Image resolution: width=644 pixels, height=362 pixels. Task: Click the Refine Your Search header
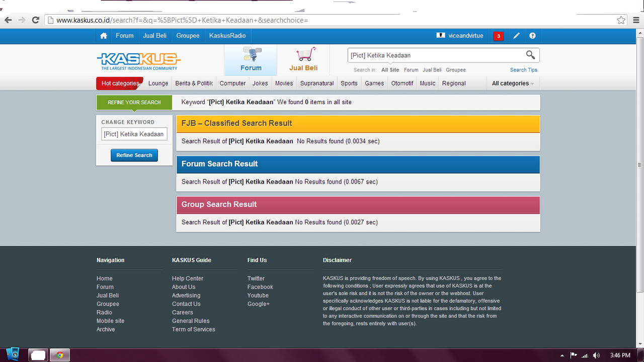pyautogui.click(x=134, y=103)
